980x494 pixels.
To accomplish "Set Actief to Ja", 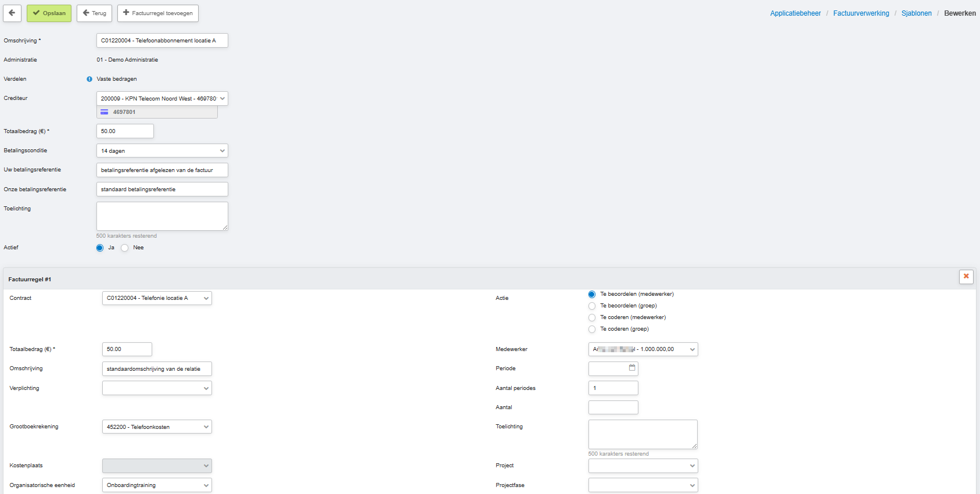I will [100, 248].
